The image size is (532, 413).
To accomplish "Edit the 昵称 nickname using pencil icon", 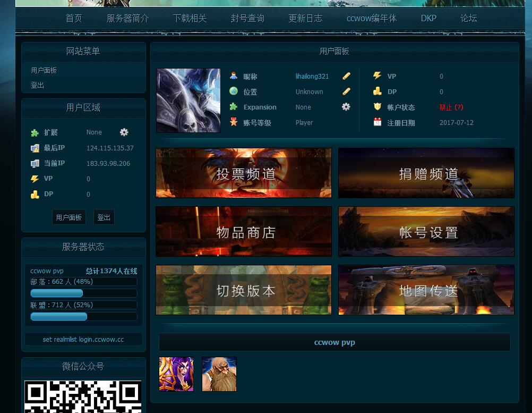I will [x=346, y=76].
